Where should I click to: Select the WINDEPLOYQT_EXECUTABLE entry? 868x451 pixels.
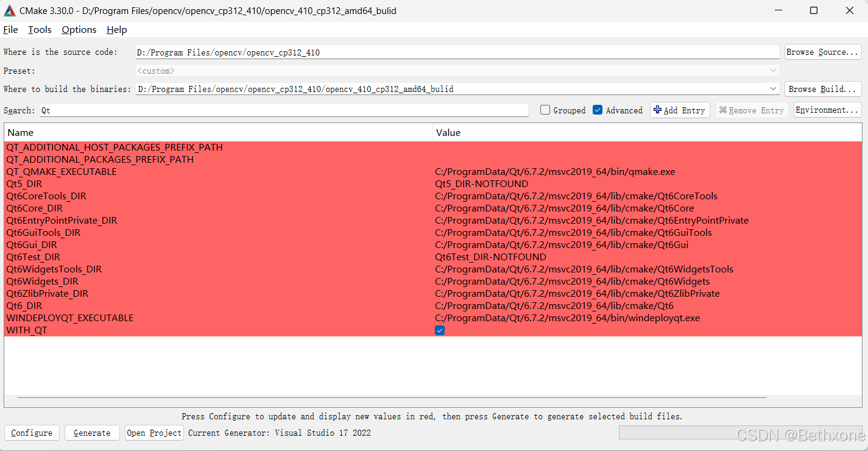(69, 318)
